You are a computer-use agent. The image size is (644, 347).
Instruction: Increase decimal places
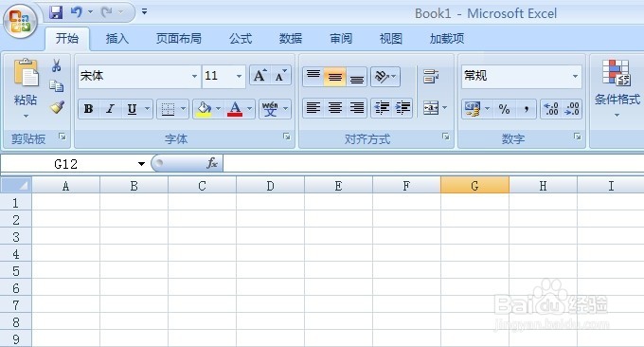point(551,109)
